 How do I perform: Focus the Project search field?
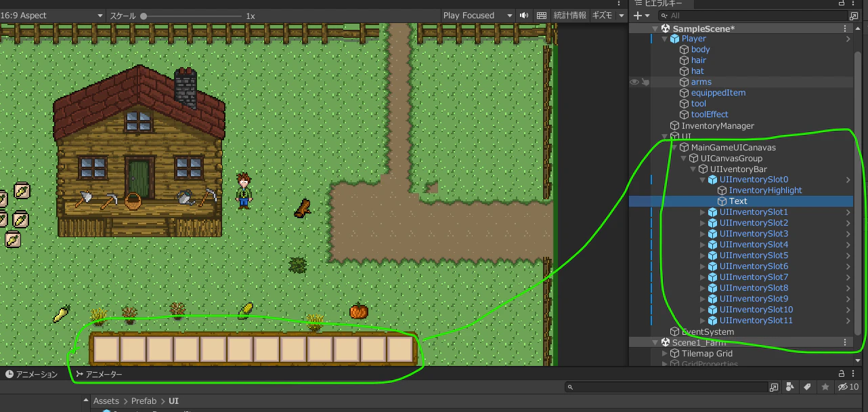tap(667, 387)
